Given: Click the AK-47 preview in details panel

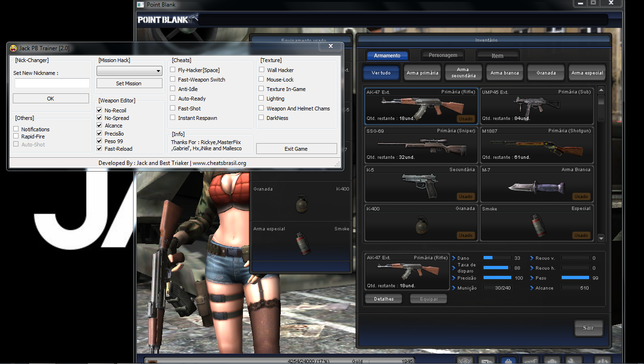Looking at the screenshot, I should pyautogui.click(x=407, y=271).
